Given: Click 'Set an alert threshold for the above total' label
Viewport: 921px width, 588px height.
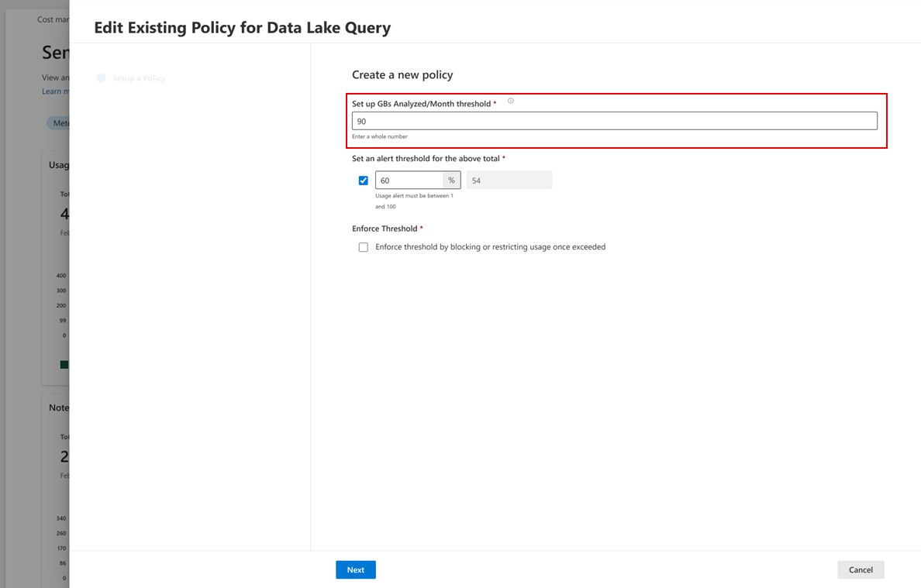Looking at the screenshot, I should pyautogui.click(x=426, y=159).
